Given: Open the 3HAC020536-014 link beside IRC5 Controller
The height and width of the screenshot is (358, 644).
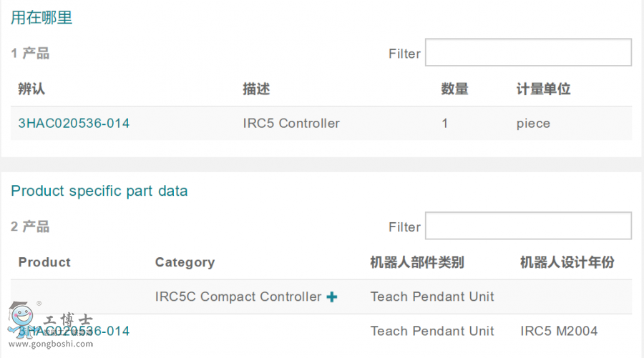Looking at the screenshot, I should [x=74, y=124].
